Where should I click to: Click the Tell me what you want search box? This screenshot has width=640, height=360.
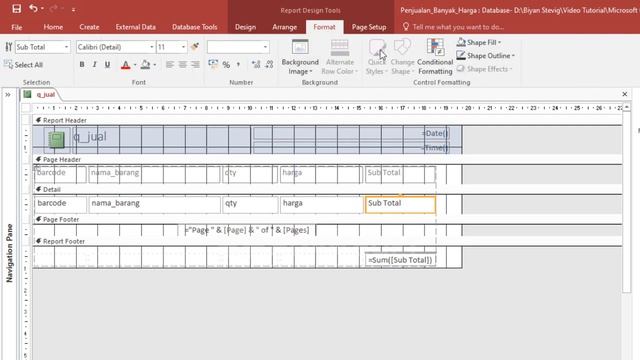click(x=458, y=27)
